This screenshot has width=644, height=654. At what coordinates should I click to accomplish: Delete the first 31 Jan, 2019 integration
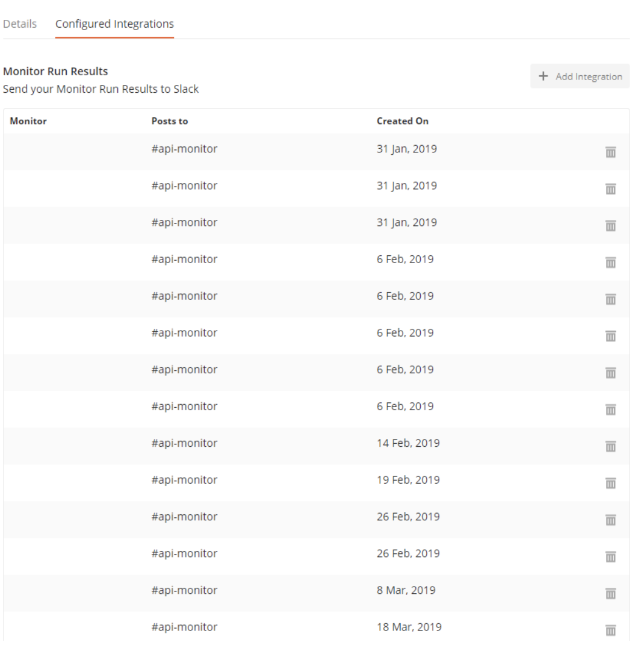610,152
